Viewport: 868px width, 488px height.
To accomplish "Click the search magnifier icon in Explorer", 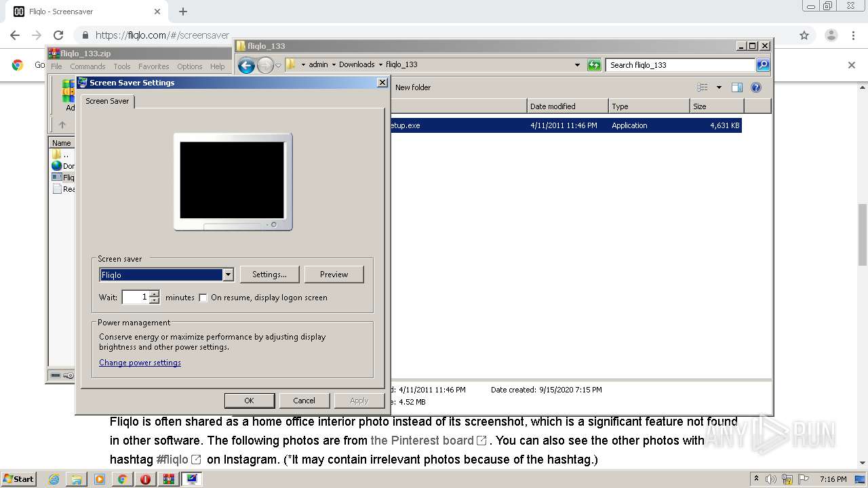I will [763, 65].
